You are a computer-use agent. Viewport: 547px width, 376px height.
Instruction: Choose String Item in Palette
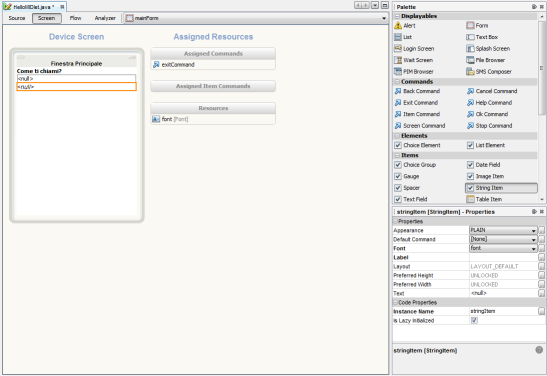pos(501,188)
